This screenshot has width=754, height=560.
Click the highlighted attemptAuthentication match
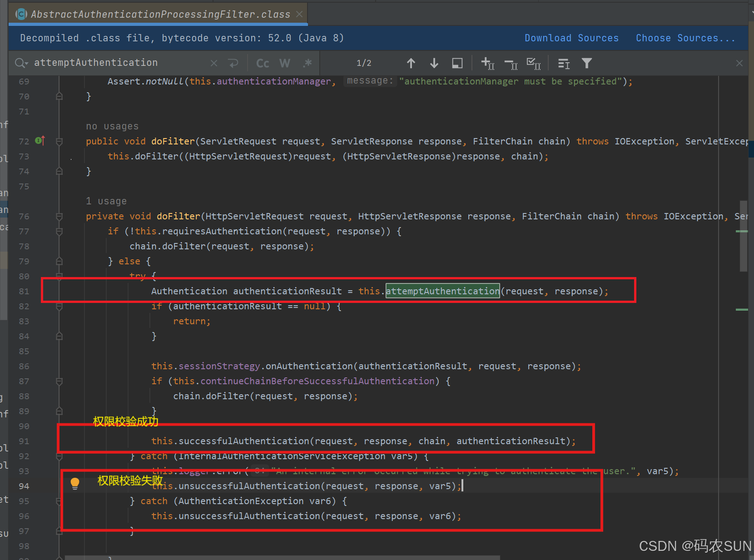coord(442,291)
